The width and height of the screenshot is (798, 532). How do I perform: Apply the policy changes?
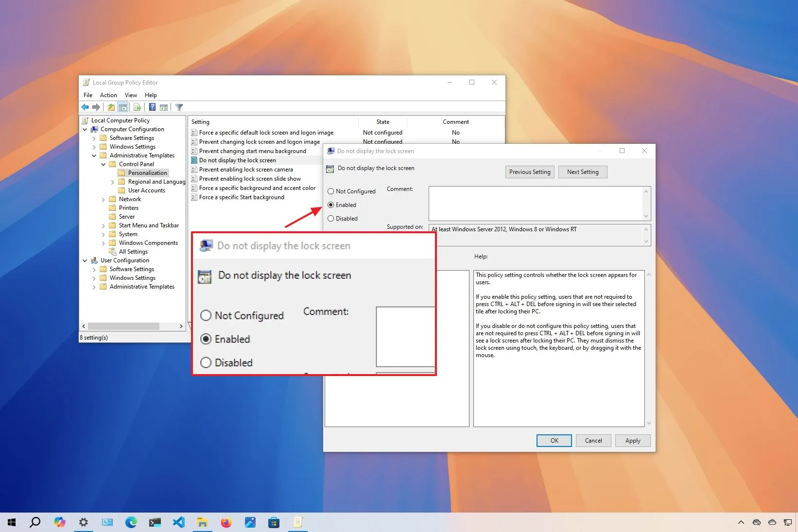pyautogui.click(x=632, y=440)
